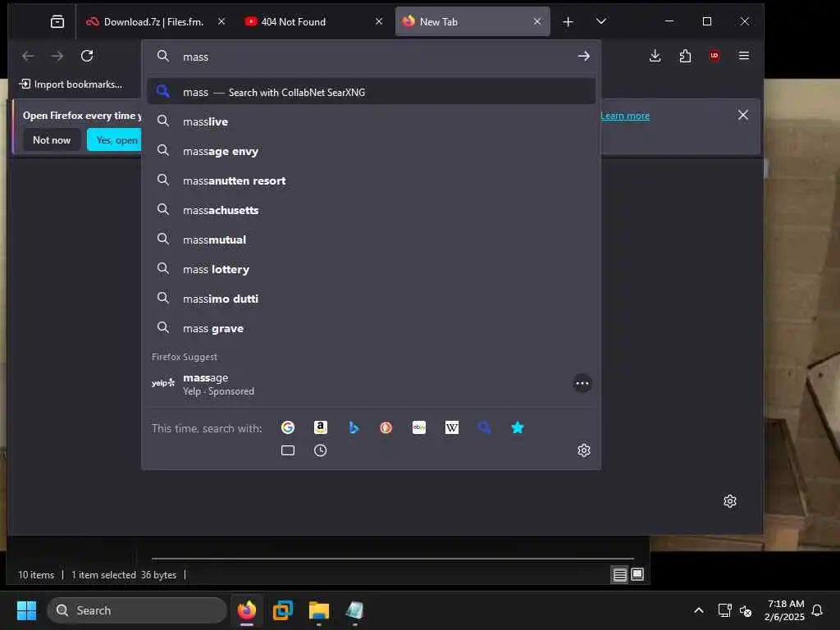Click the network tray icon
Image resolution: width=840 pixels, height=630 pixels.
pos(724,610)
